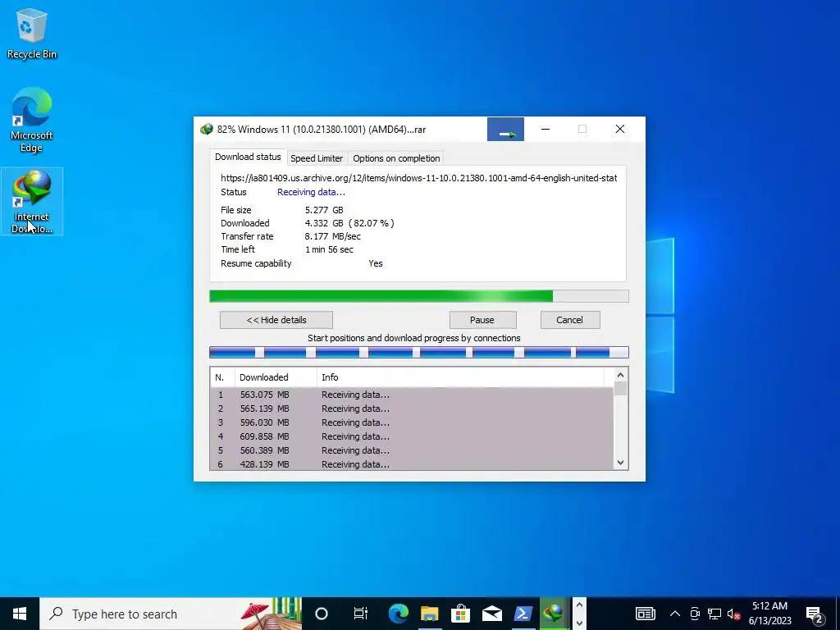The image size is (840, 630).
Task: Click the time left 1 min 56 sec
Action: click(329, 249)
